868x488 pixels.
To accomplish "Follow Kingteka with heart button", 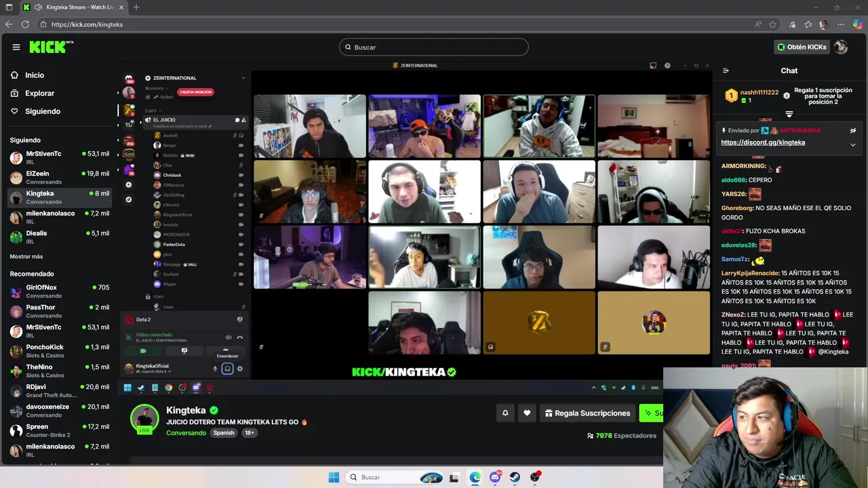I will pyautogui.click(x=527, y=413).
